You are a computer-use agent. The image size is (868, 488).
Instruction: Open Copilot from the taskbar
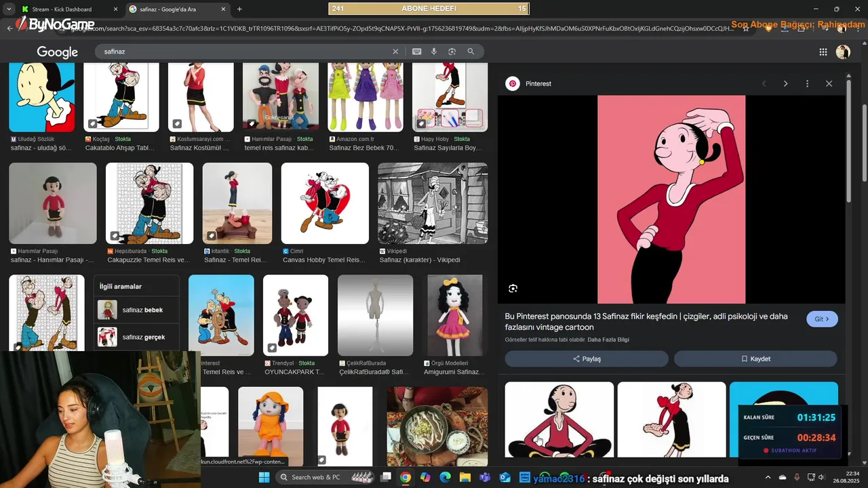coord(425,477)
